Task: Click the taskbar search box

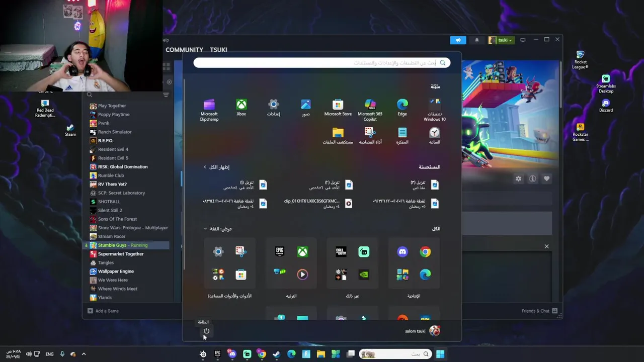Action: tap(395, 354)
